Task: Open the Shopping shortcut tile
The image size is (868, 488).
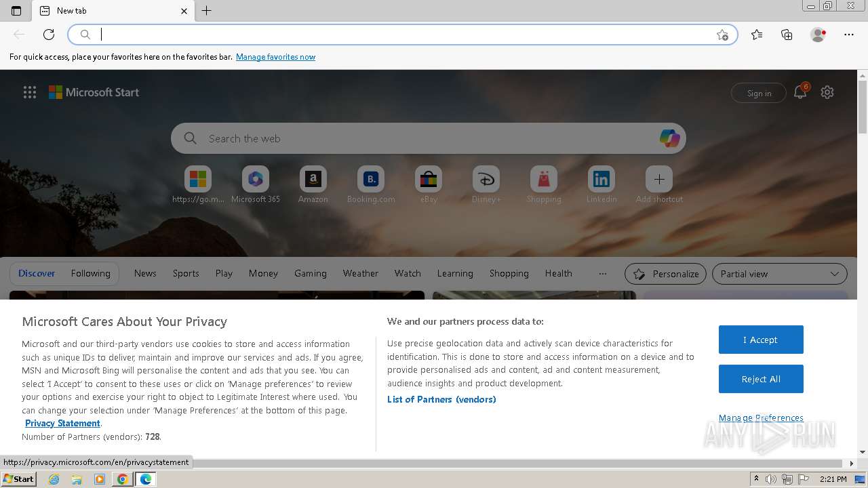Action: click(544, 184)
